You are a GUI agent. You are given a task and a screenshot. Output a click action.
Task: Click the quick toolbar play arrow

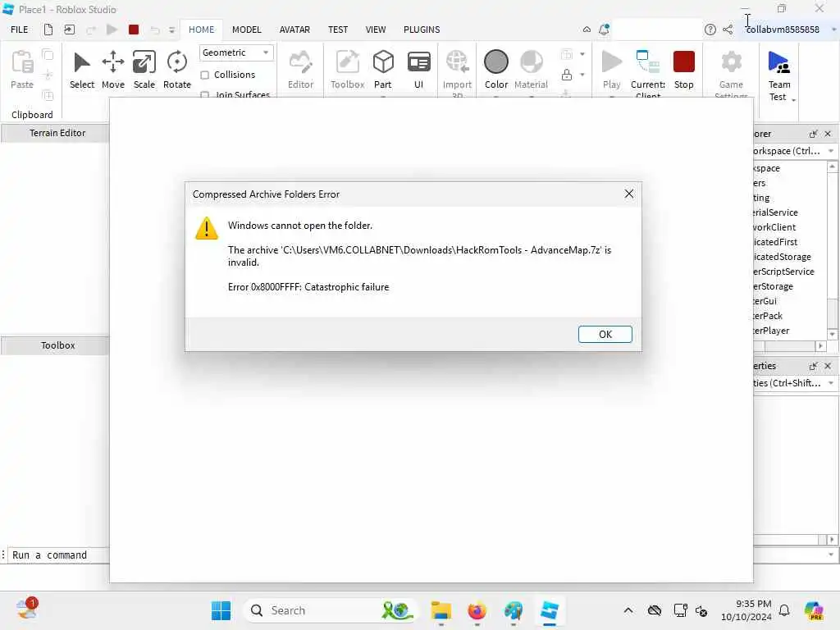click(x=112, y=30)
